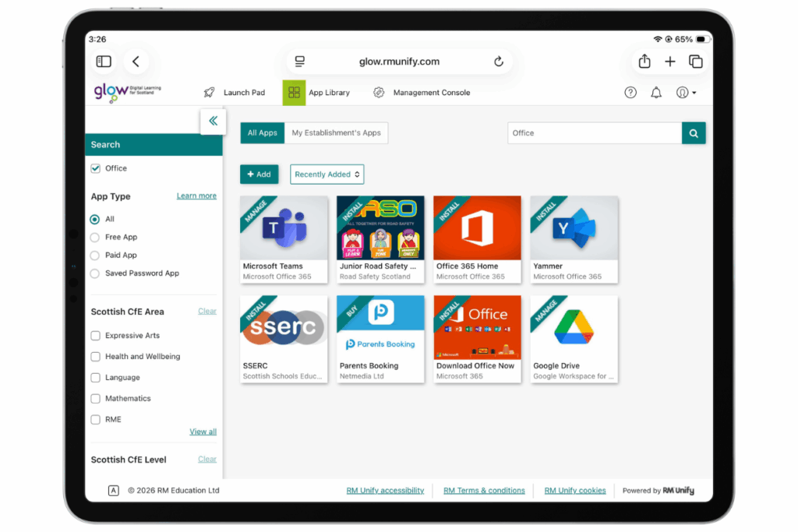The height and width of the screenshot is (532, 798).
Task: Open Safari tab overview icon
Action: pos(695,62)
